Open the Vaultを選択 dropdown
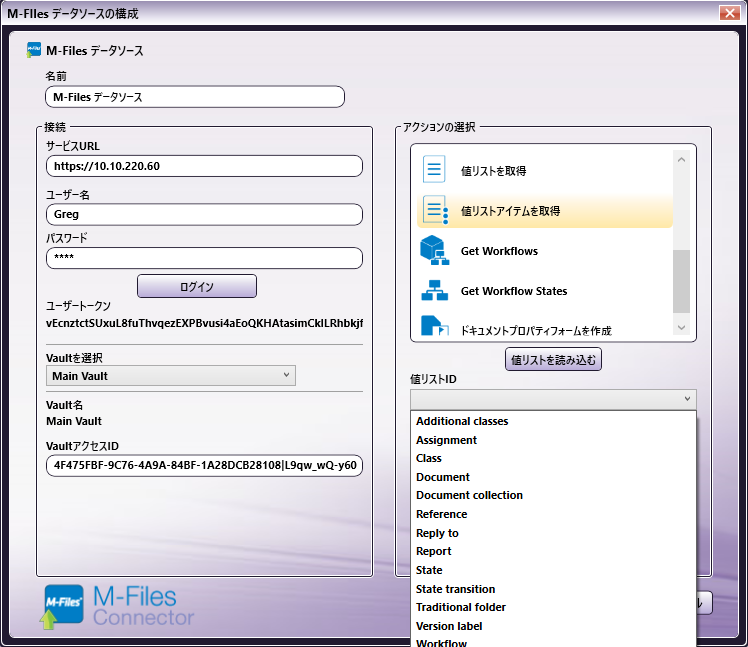The width and height of the screenshot is (748, 647). tap(171, 376)
